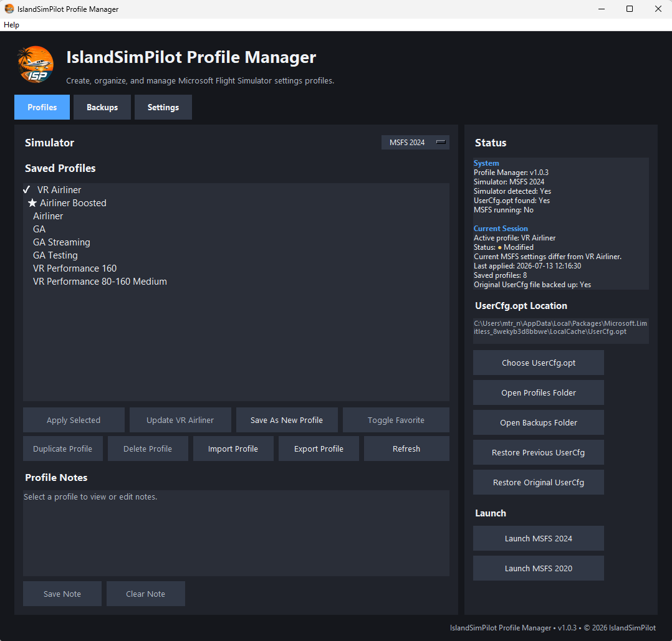Click Delete Profile button
The width and height of the screenshot is (672, 641).
(148, 449)
